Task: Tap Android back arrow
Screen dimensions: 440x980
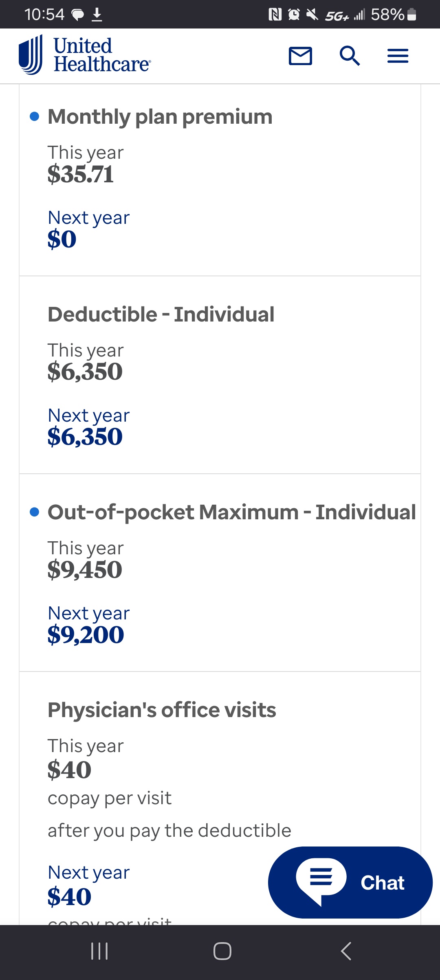Action: click(346, 951)
